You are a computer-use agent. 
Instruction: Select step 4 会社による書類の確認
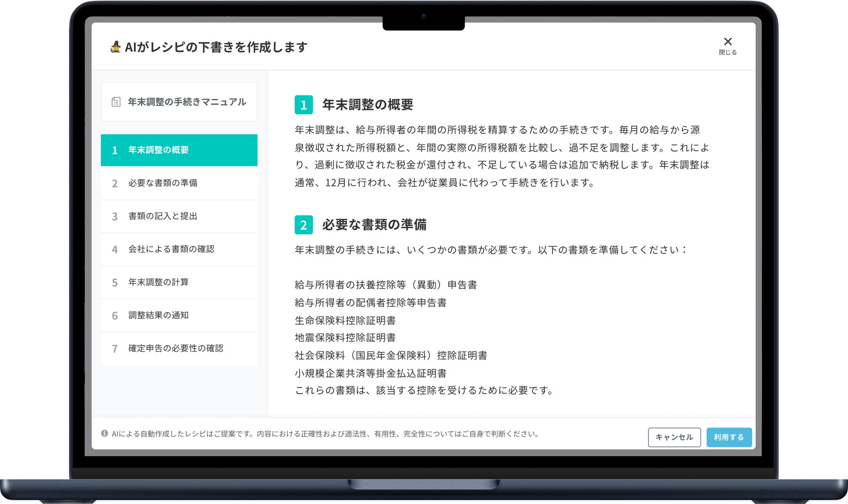coord(179,249)
